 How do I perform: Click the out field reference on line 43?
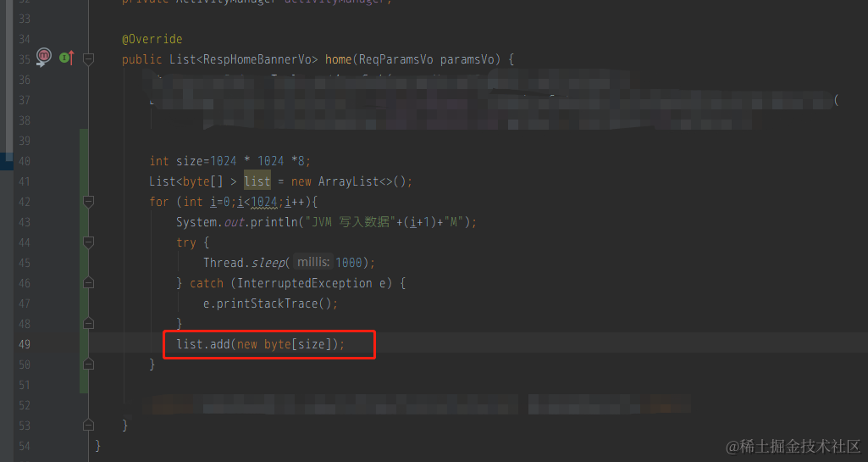pos(235,222)
